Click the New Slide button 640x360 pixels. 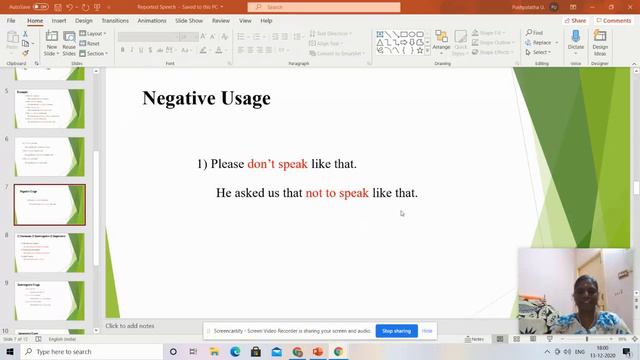(x=51, y=43)
